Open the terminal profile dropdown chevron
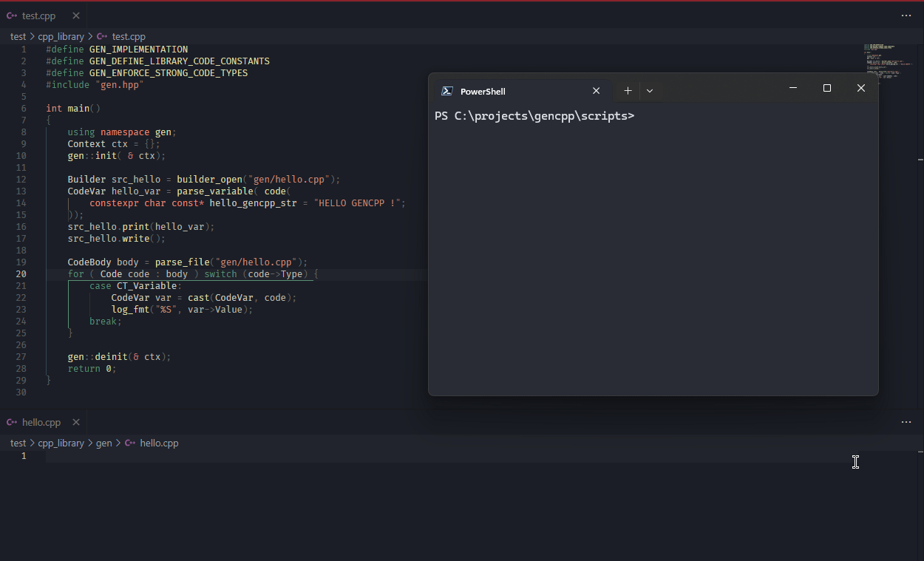Image resolution: width=924 pixels, height=561 pixels. [650, 90]
